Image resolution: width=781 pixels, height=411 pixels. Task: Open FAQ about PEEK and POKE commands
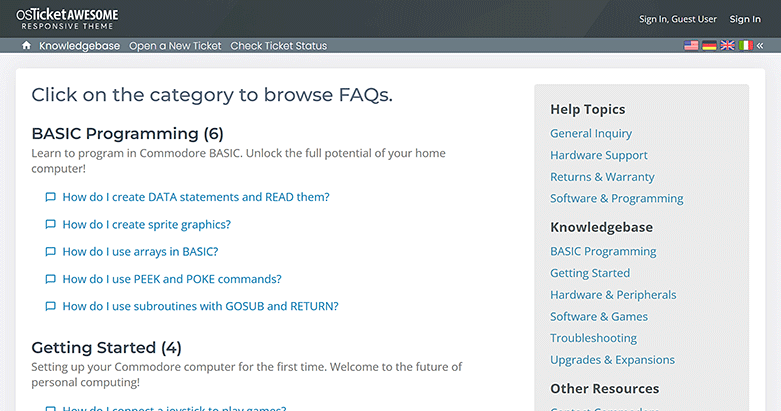pos(171,279)
